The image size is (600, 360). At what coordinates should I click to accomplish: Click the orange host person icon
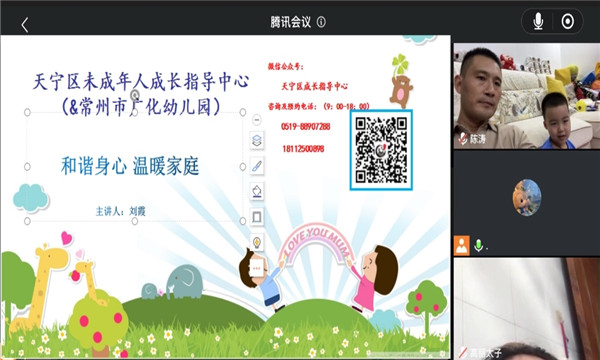click(461, 246)
